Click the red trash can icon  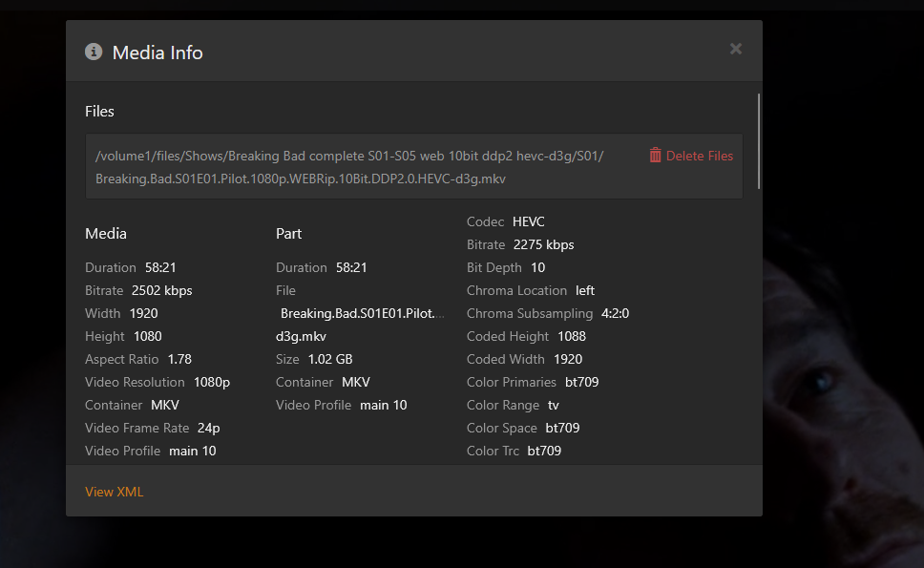coord(655,156)
